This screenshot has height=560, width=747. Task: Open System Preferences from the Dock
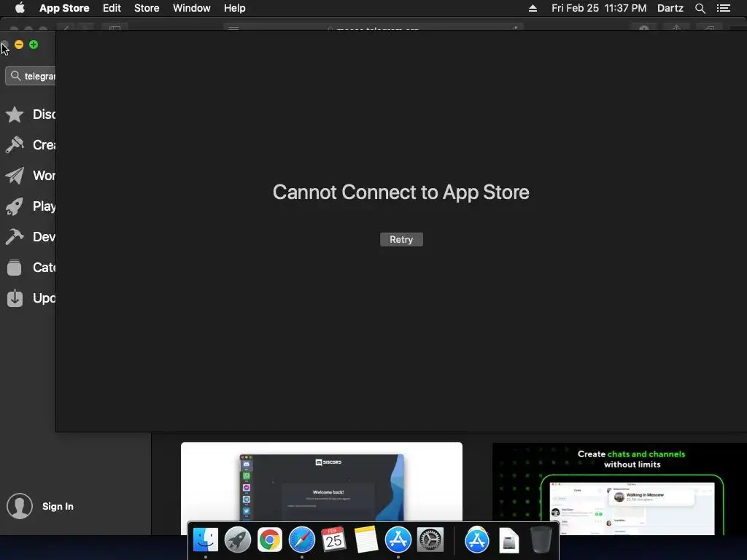pyautogui.click(x=430, y=540)
